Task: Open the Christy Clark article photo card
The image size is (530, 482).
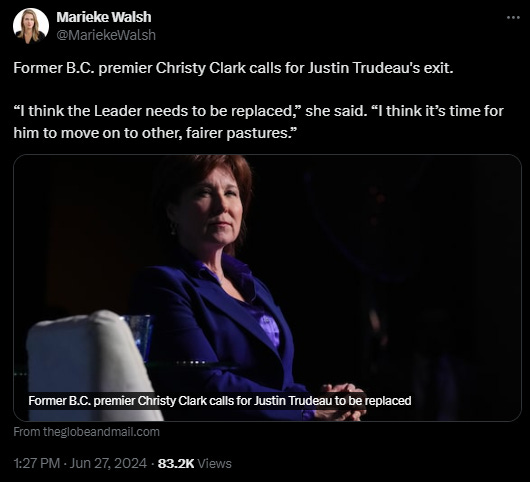Action: [x=267, y=288]
